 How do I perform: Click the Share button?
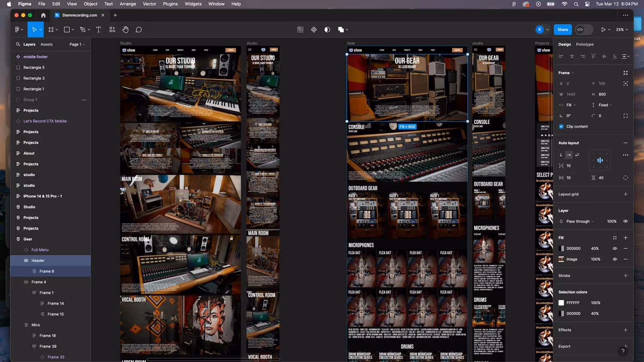tap(562, 30)
